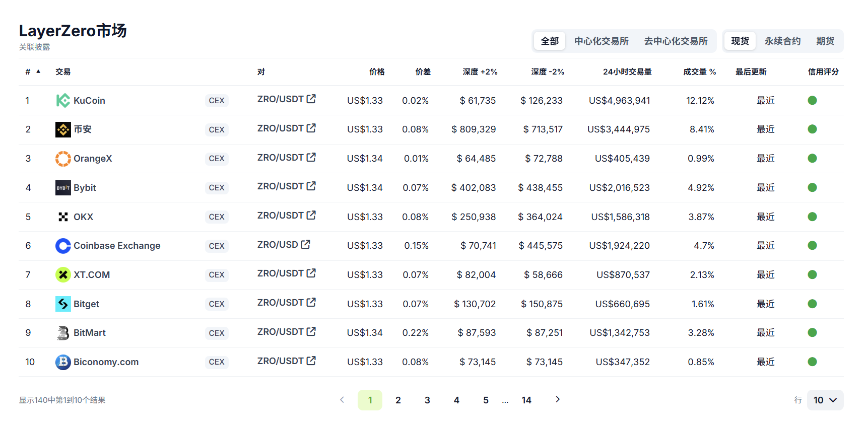
Task: Open the 关联披露 disclosure link
Action: click(34, 47)
